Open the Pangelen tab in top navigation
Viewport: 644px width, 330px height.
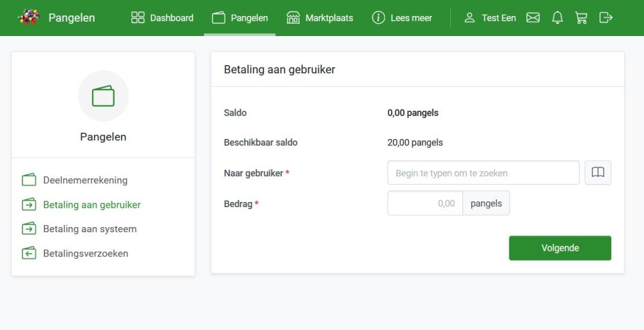(x=240, y=17)
